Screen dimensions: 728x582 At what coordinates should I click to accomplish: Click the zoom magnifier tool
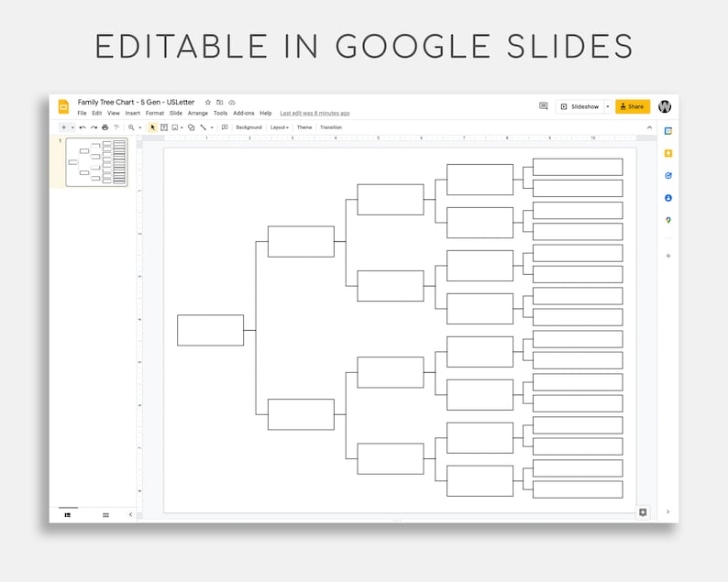click(131, 127)
